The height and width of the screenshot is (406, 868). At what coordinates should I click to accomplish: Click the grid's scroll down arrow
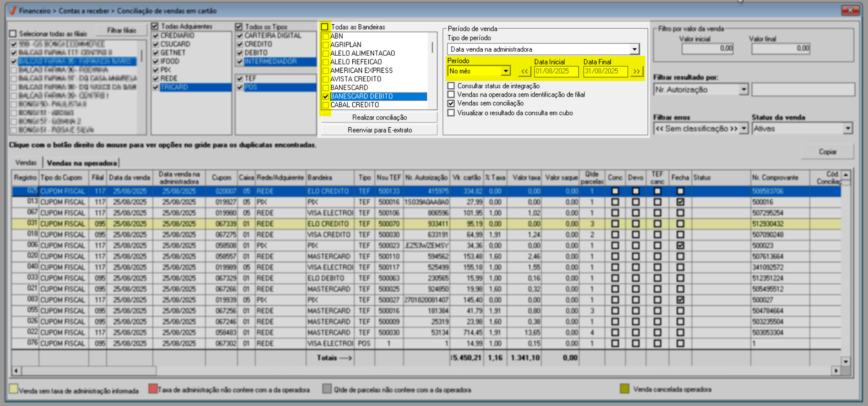click(x=846, y=362)
